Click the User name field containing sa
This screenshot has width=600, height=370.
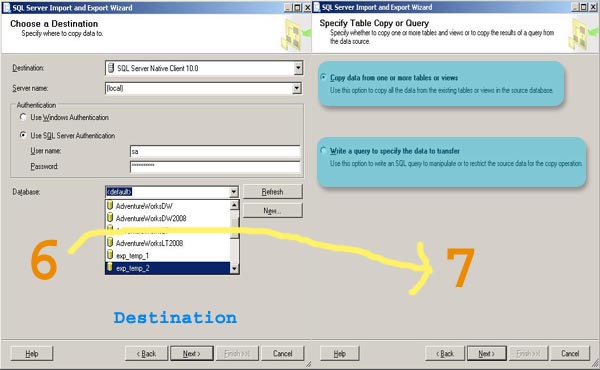click(x=215, y=151)
